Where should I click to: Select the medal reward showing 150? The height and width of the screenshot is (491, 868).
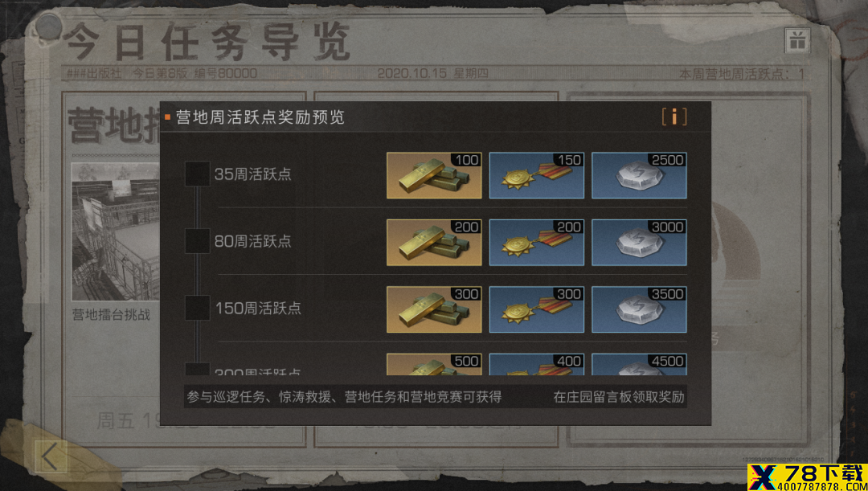tap(536, 175)
